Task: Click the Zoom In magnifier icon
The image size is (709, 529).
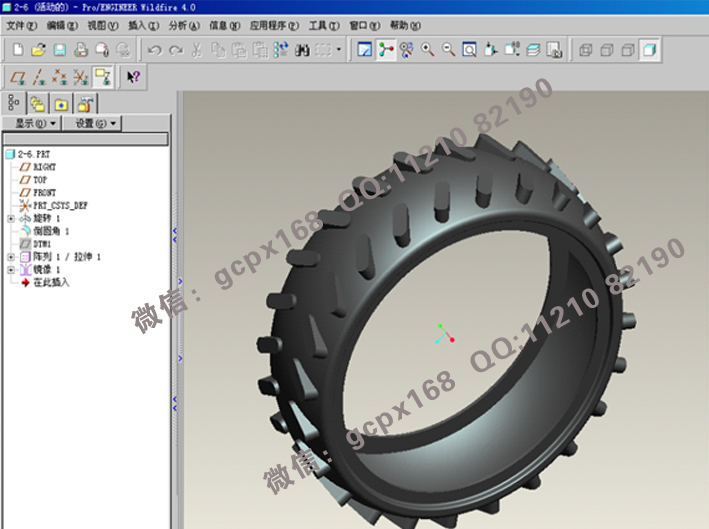Action: (x=428, y=49)
